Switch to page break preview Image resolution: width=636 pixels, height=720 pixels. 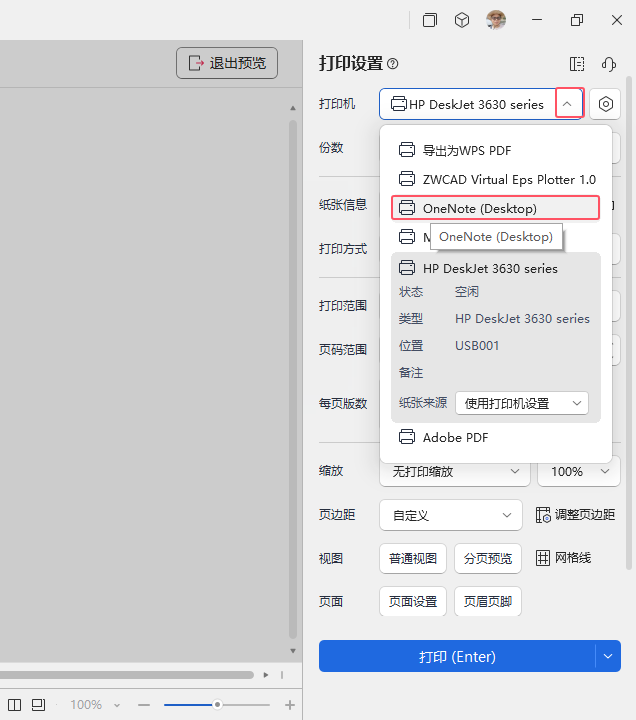[488, 558]
